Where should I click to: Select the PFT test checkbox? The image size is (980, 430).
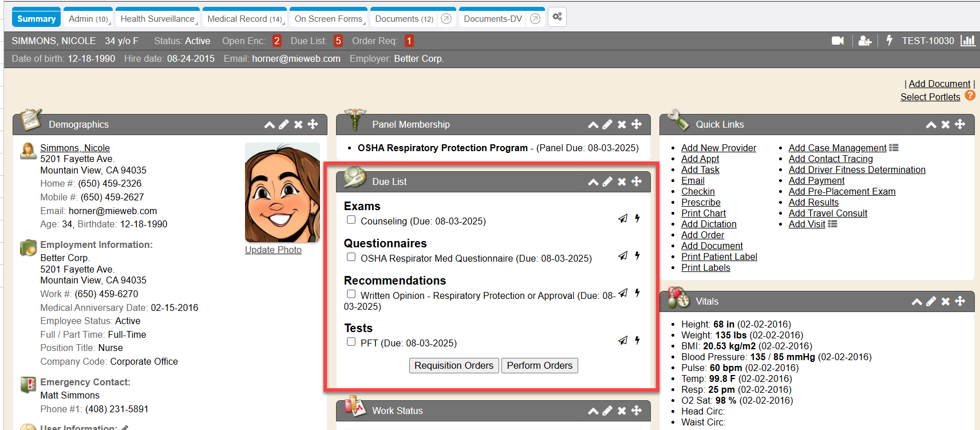(x=351, y=342)
